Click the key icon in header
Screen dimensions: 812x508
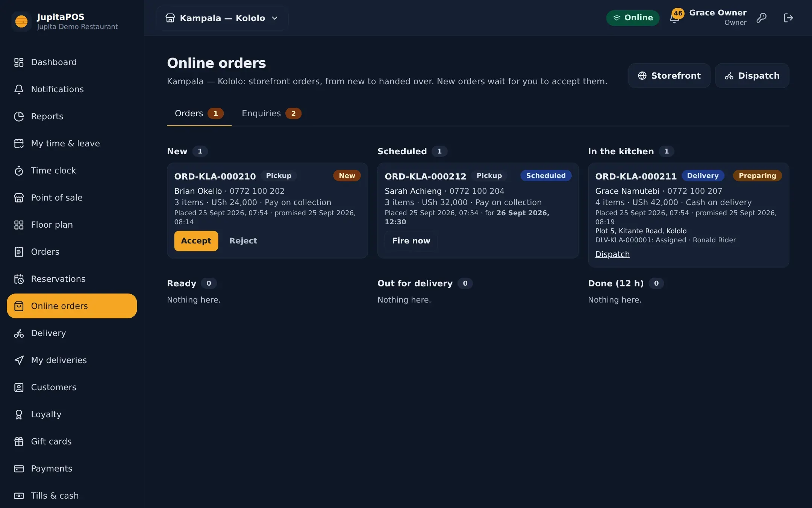[x=761, y=18]
